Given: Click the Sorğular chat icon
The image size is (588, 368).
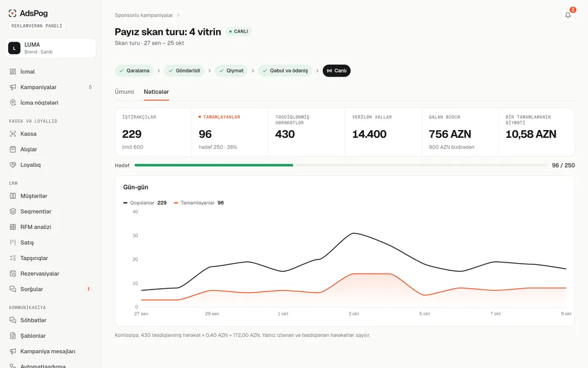Looking at the screenshot, I should (x=13, y=289).
